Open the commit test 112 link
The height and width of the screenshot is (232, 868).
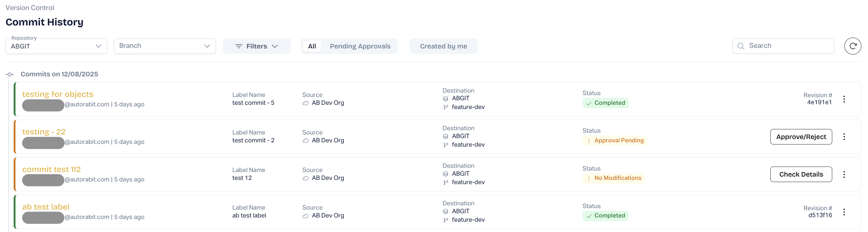52,169
